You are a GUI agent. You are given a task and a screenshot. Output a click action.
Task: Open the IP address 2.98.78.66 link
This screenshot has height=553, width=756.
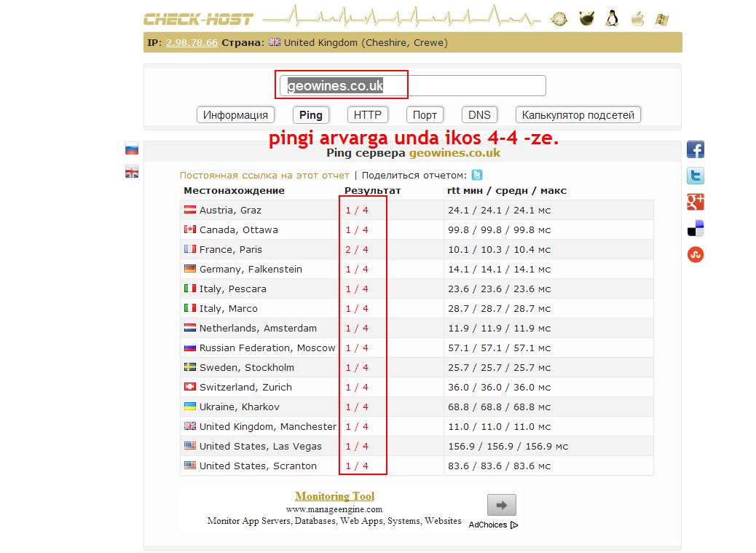pyautogui.click(x=192, y=42)
